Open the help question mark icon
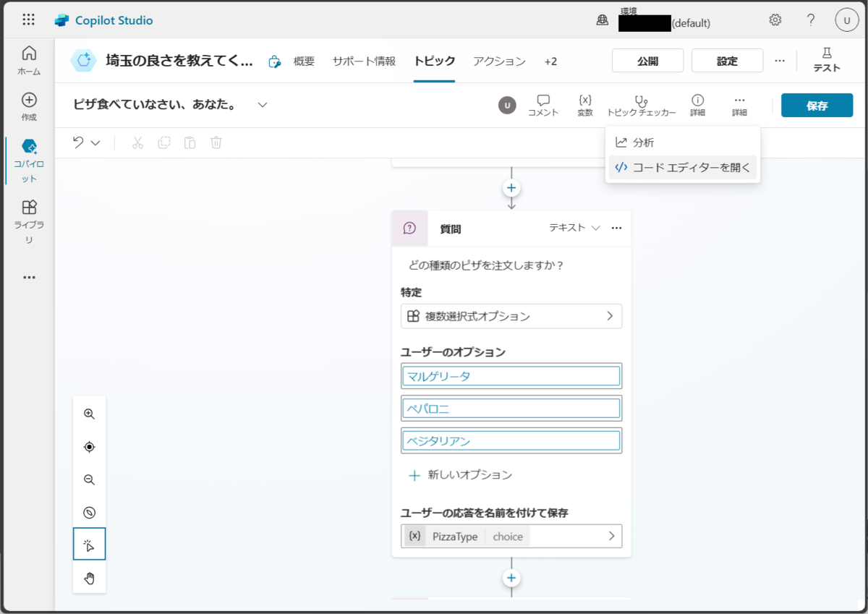The height and width of the screenshot is (614, 868). click(811, 20)
